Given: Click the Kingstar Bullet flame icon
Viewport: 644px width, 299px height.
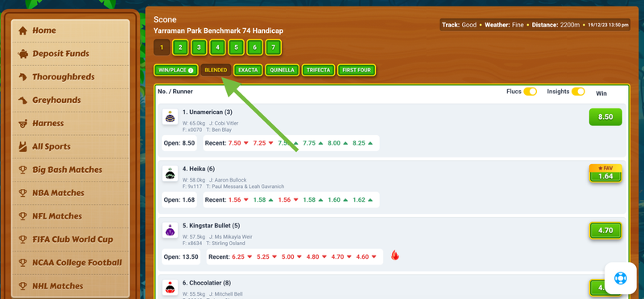Looking at the screenshot, I should click(394, 256).
